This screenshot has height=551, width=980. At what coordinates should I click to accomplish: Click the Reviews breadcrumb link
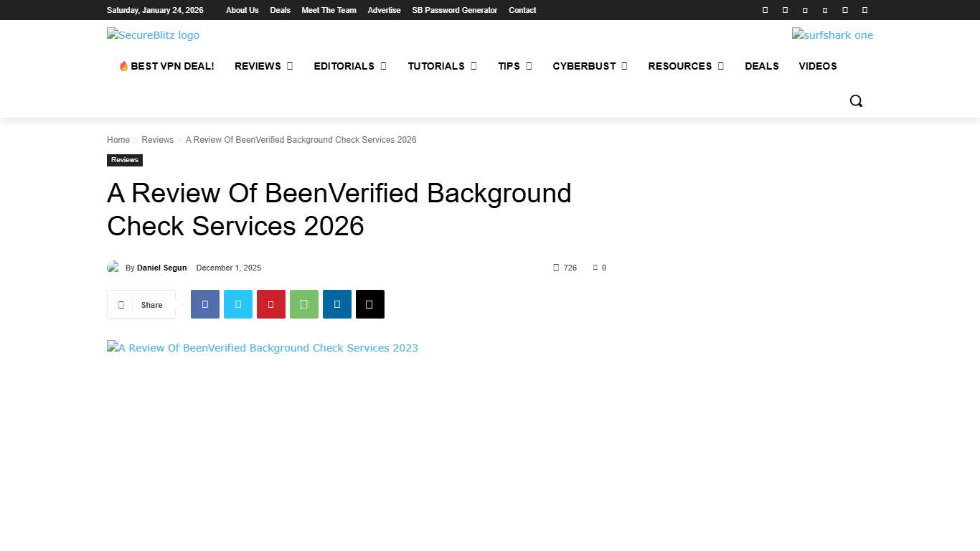click(x=157, y=139)
